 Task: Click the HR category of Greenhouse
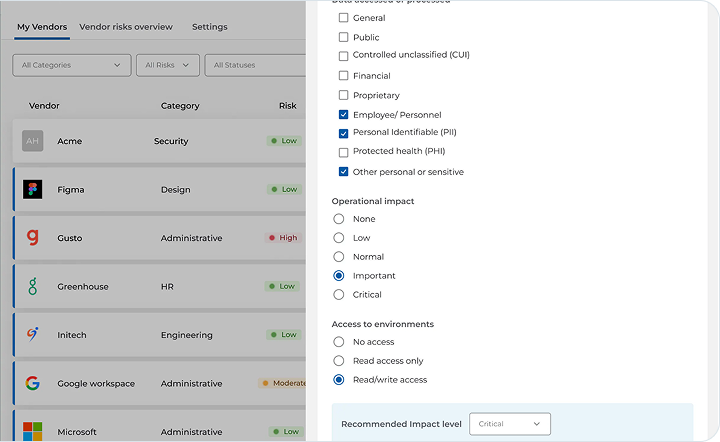pyautogui.click(x=167, y=287)
